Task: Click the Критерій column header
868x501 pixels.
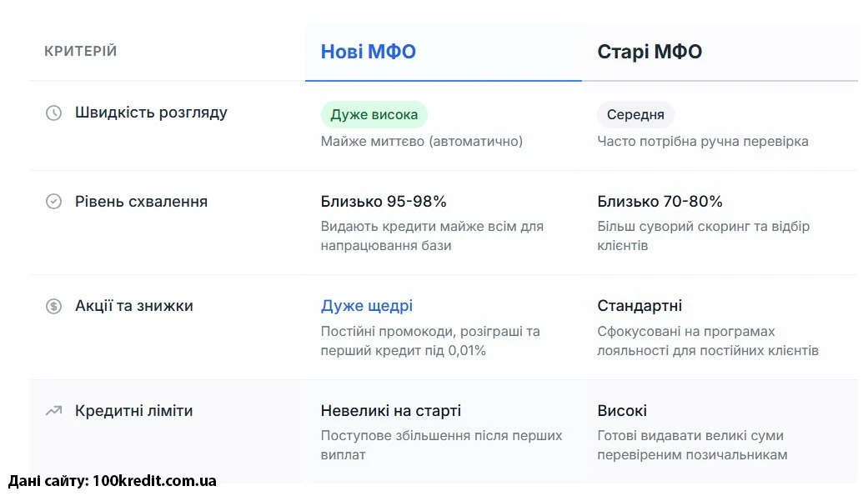Action: (x=81, y=52)
